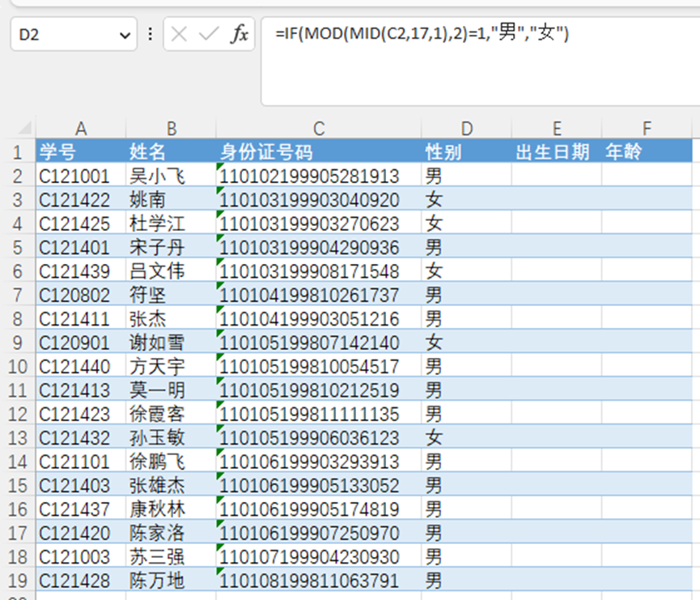The height and width of the screenshot is (600, 700).
Task: Click the 年龄 header cell
Action: point(647,151)
